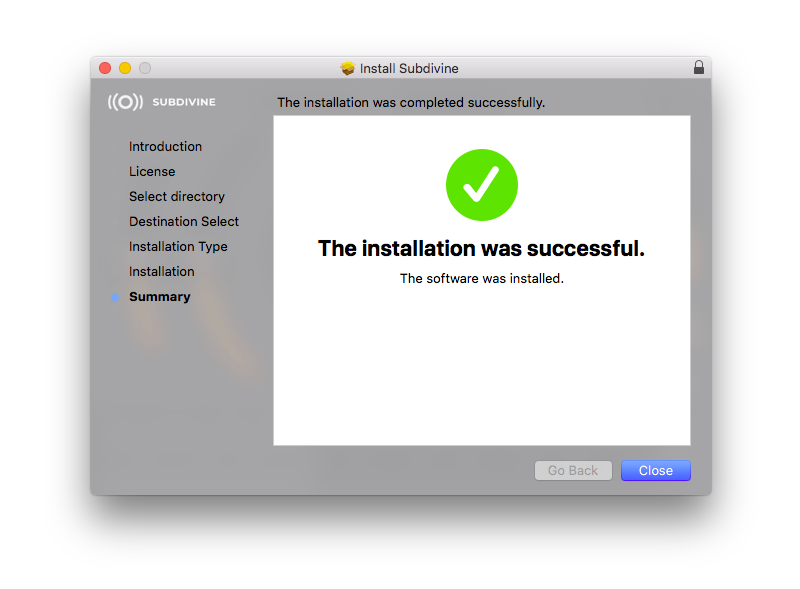Screen dimensions: 800x589
Task: Select the Installation step in sidebar
Action: coord(161,272)
